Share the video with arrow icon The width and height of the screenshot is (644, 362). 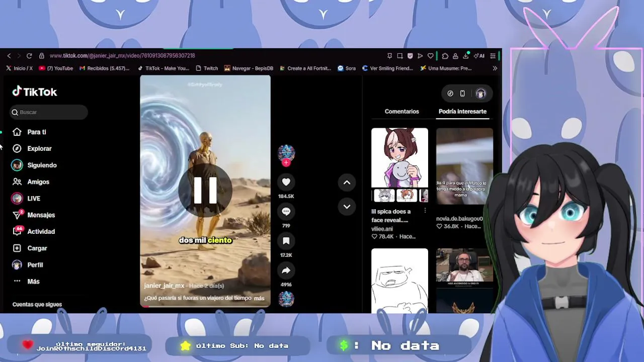point(286,270)
